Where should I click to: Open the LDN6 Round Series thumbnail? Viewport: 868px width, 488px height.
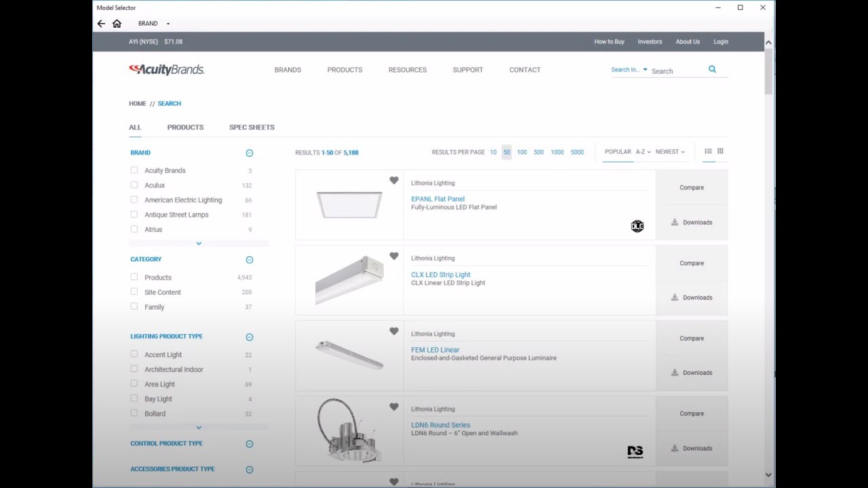coord(349,431)
